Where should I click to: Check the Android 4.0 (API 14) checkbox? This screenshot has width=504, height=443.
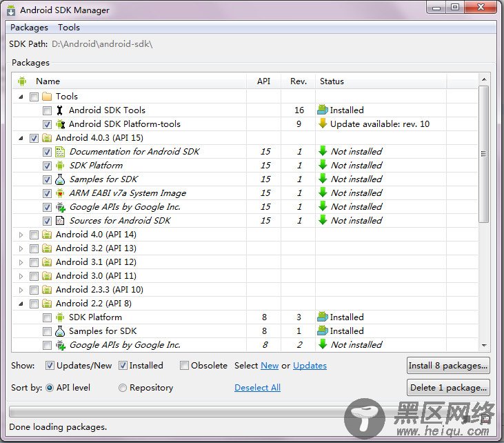pos(34,235)
